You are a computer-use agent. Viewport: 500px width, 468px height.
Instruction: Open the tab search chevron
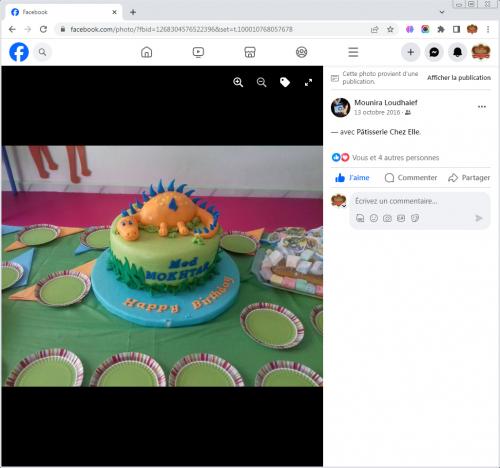pyautogui.click(x=442, y=12)
